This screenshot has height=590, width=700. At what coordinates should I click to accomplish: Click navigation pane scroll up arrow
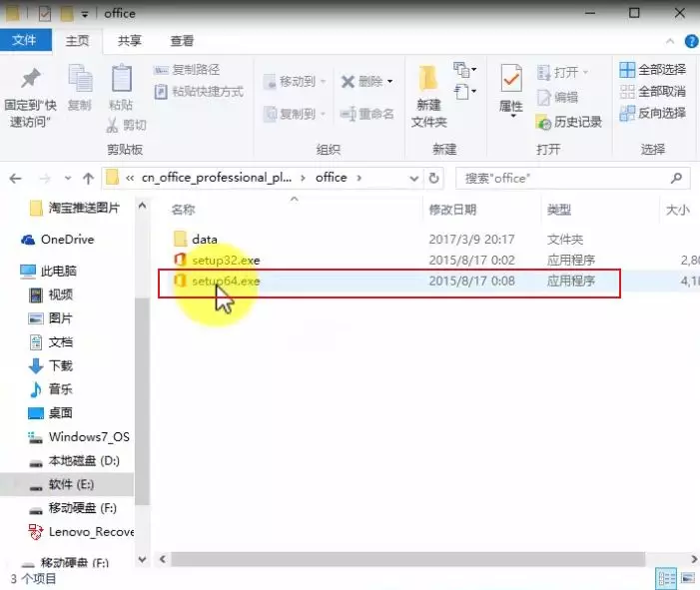(143, 206)
